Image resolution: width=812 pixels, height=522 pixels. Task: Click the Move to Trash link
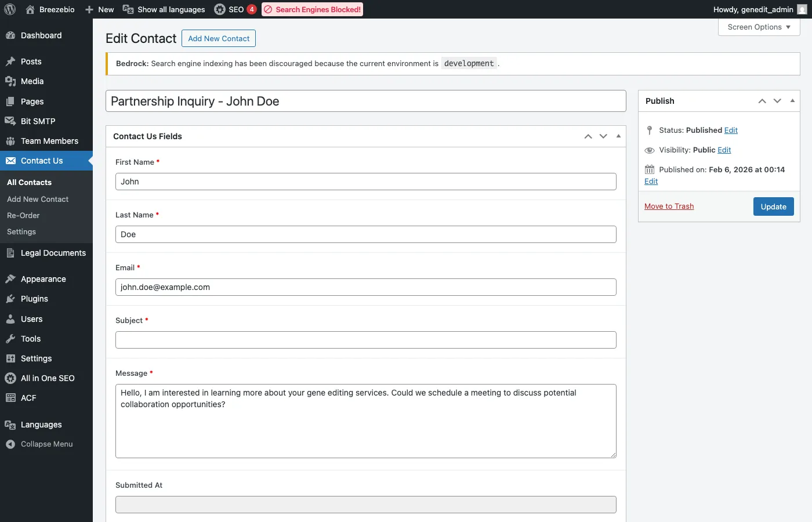pyautogui.click(x=669, y=206)
